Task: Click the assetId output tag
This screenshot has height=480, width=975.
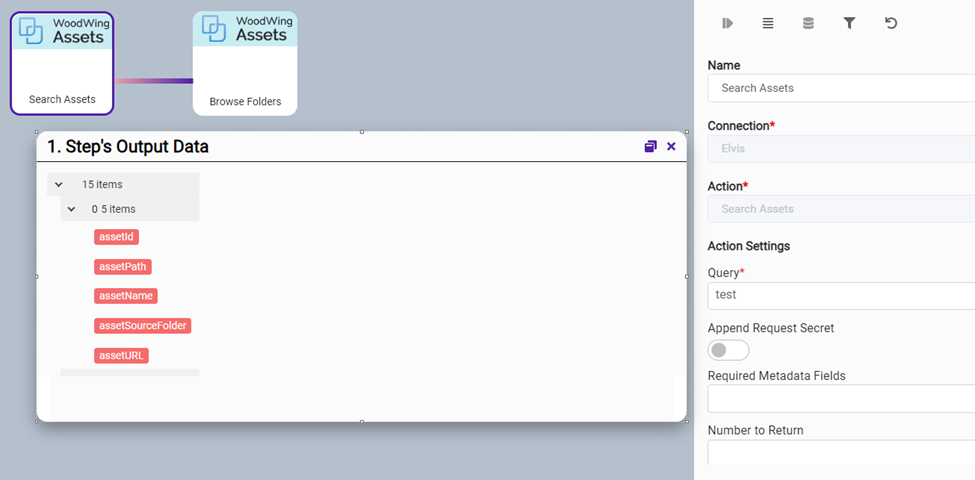Action: click(x=116, y=237)
